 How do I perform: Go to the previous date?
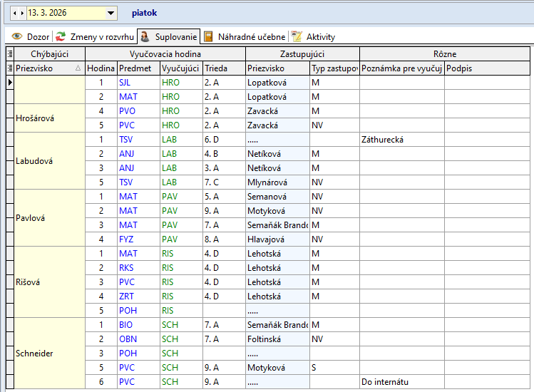[x=15, y=13]
